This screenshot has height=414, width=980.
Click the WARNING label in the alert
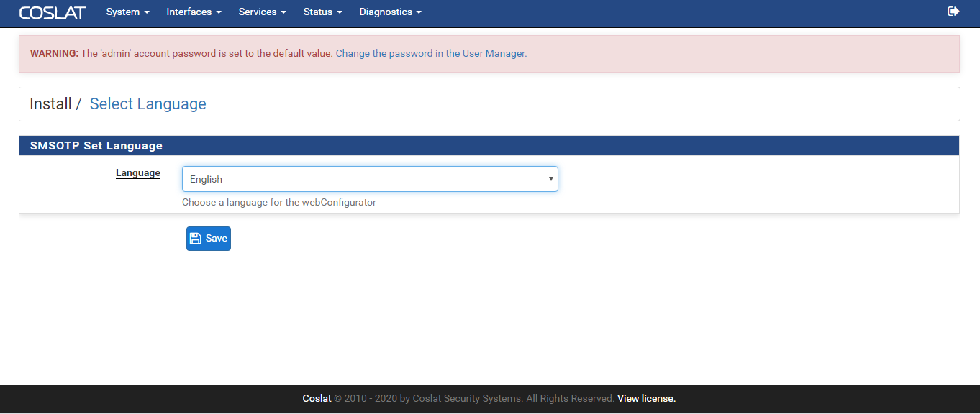[x=54, y=53]
